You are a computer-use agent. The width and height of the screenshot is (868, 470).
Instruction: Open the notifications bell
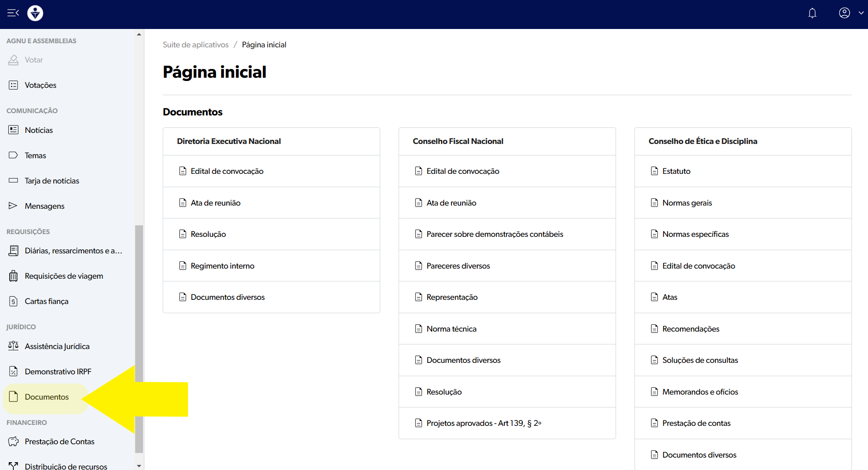point(812,13)
